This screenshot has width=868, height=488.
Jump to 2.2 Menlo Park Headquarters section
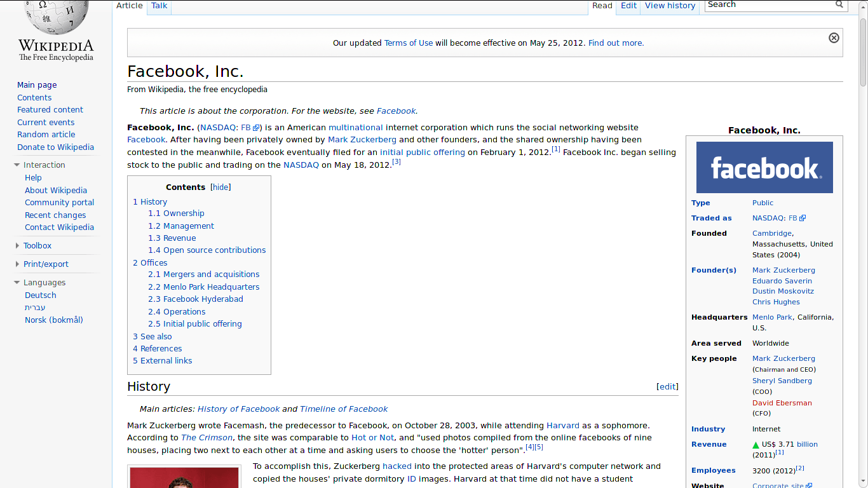(x=203, y=287)
